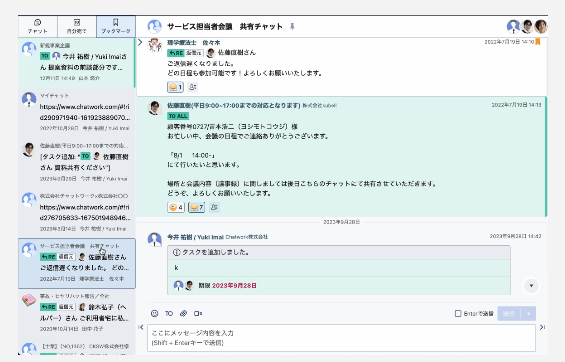
Task: Open the emoji picker in message toolbar
Action: click(x=155, y=313)
